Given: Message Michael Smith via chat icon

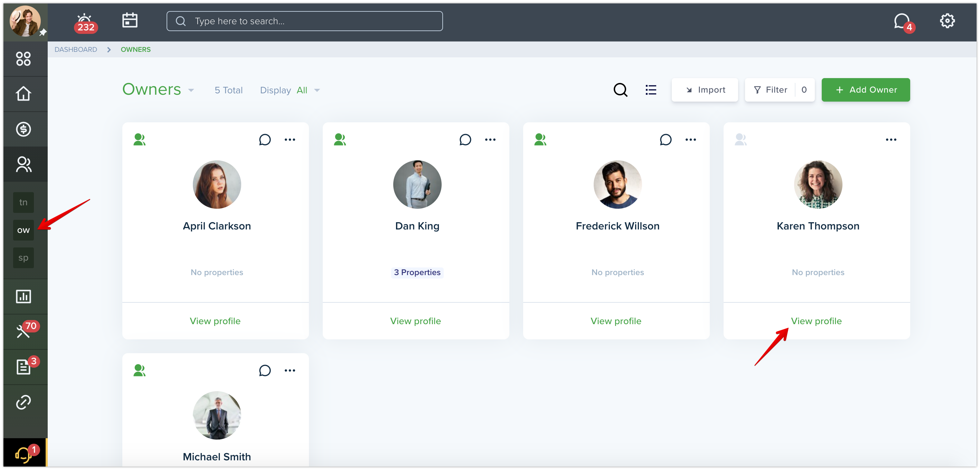Looking at the screenshot, I should pos(265,370).
